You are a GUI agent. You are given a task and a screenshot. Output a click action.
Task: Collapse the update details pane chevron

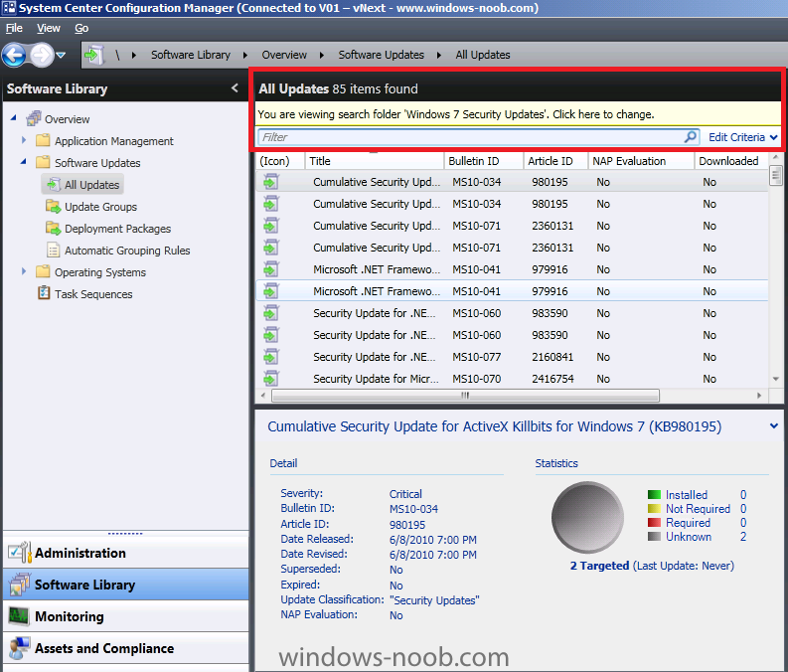click(774, 425)
